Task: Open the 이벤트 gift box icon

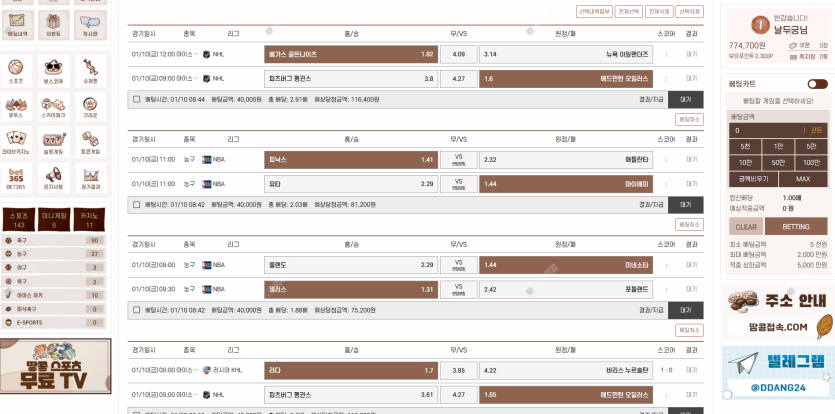Action: tap(53, 23)
